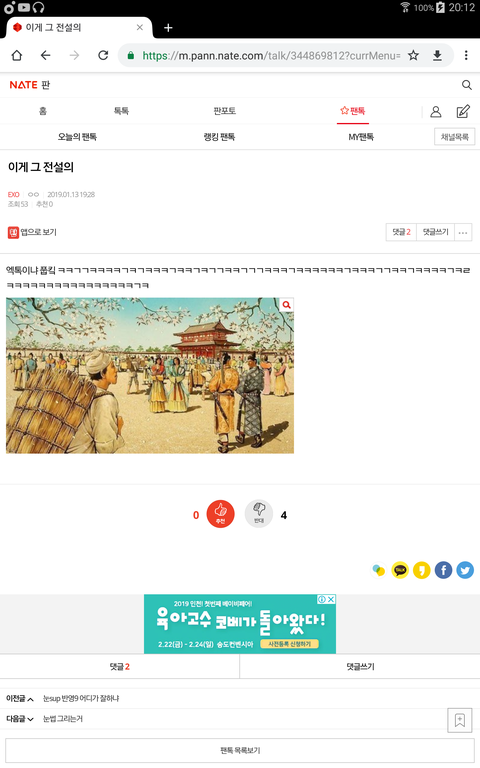Click the write post pencil icon

coord(463,112)
